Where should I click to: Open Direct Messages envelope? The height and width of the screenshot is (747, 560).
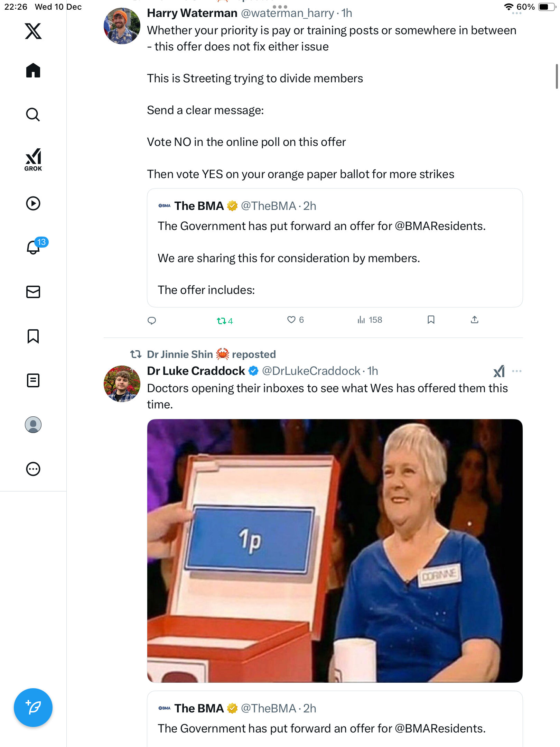[x=33, y=292]
